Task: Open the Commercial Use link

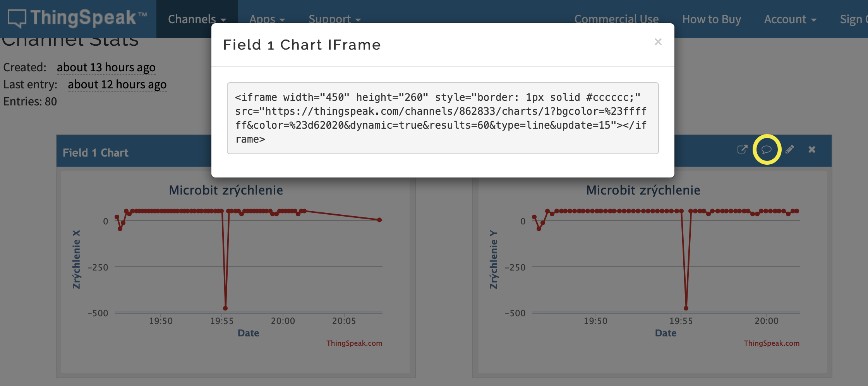Action: (616, 19)
